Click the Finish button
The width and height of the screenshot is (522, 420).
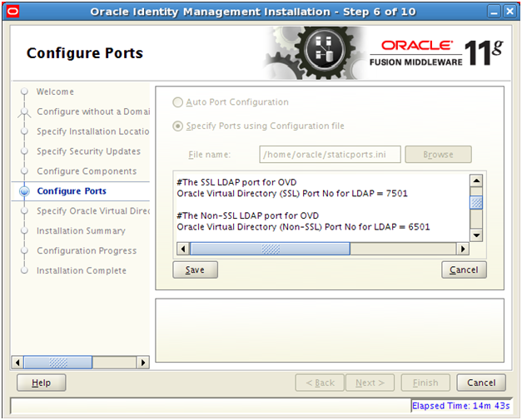(425, 383)
